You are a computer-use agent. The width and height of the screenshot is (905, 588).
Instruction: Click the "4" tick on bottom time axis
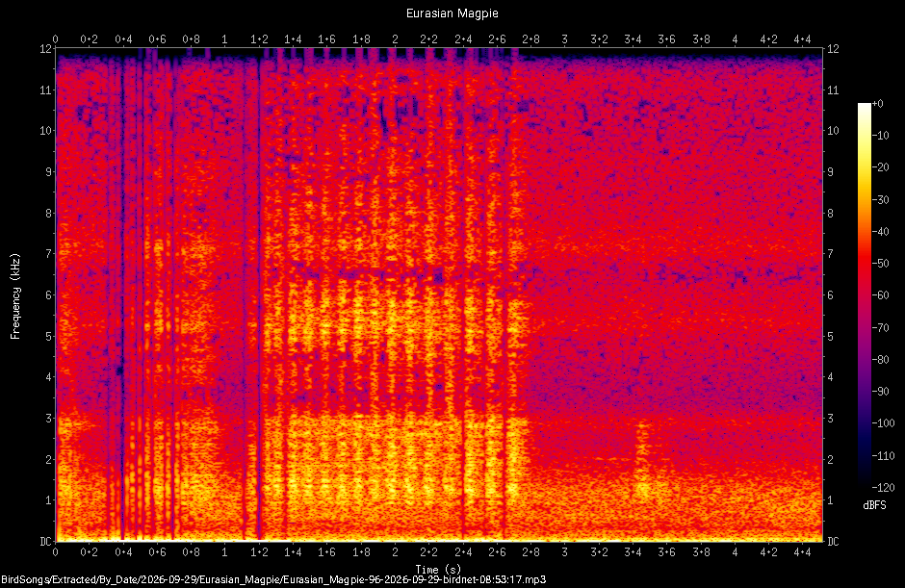click(x=735, y=552)
